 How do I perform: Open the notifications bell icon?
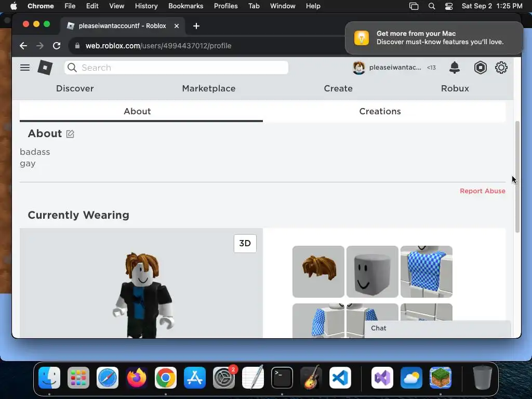454,68
